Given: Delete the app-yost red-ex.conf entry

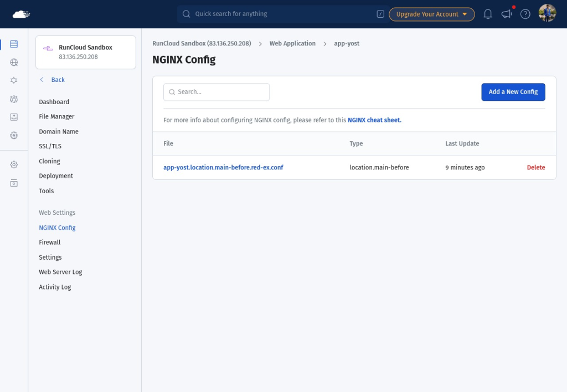Looking at the screenshot, I should 535,167.
